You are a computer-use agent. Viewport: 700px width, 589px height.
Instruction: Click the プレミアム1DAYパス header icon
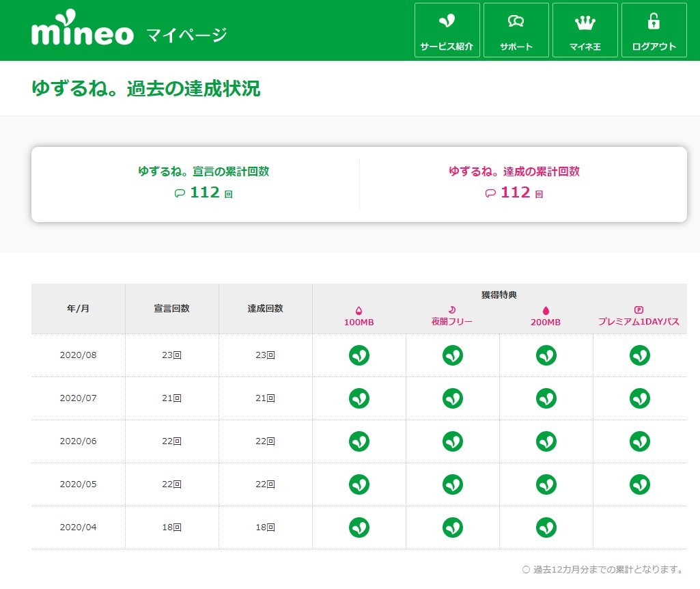(639, 310)
